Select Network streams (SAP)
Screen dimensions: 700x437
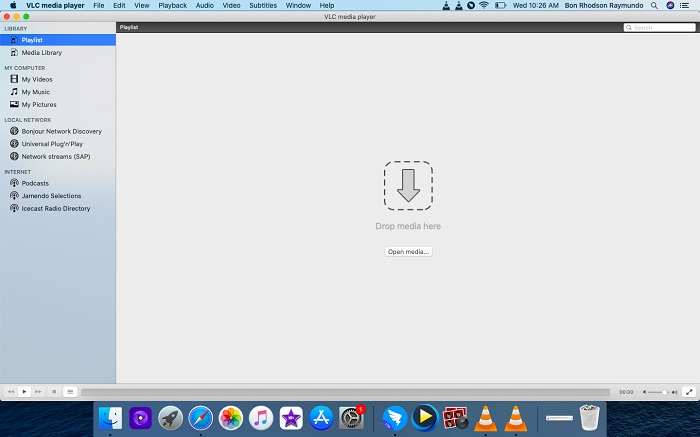point(58,156)
